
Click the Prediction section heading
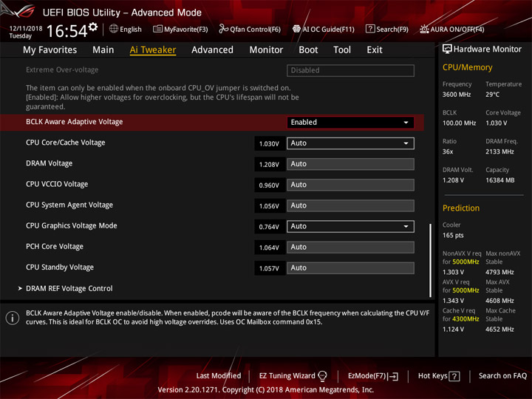pos(461,208)
